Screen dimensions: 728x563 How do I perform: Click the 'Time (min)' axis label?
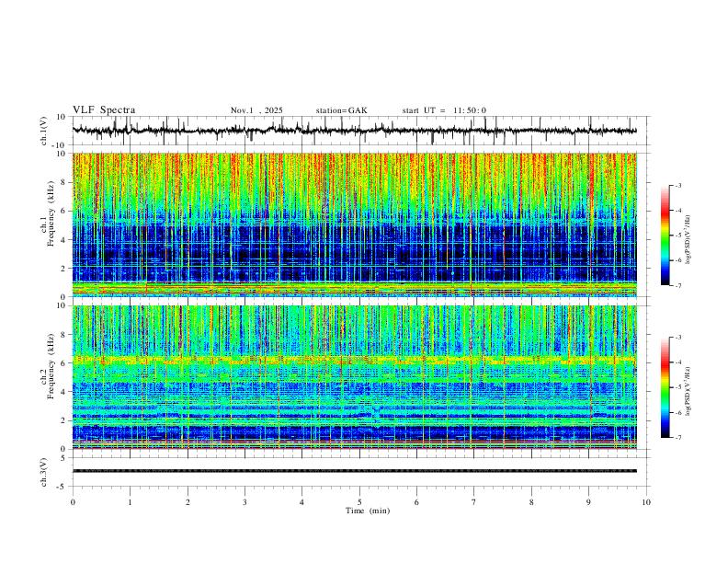click(368, 511)
